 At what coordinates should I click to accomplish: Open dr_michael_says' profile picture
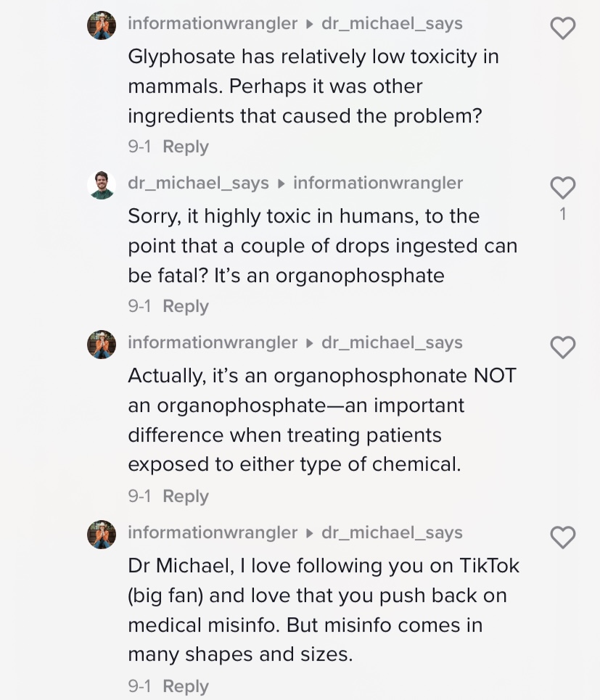(x=102, y=185)
